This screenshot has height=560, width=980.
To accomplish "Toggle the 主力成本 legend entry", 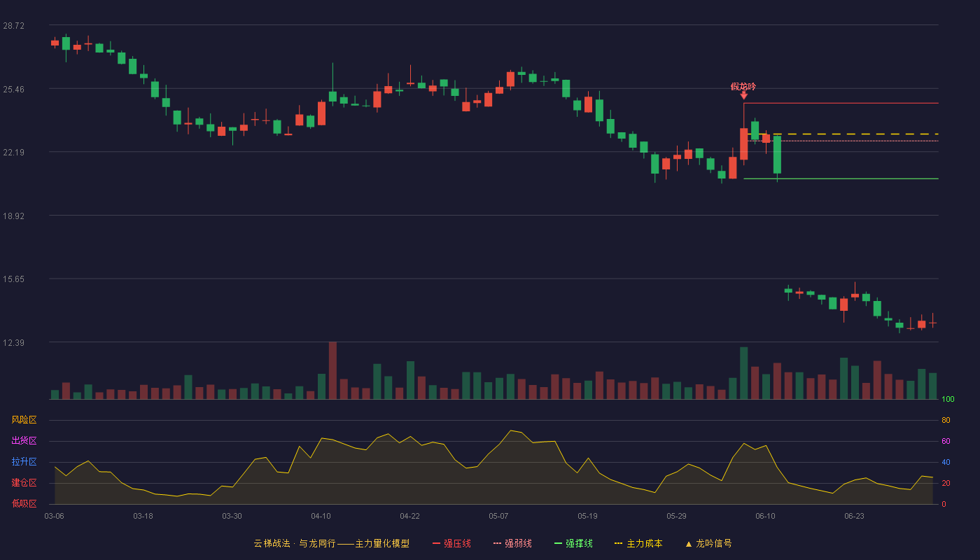I will 638,543.
